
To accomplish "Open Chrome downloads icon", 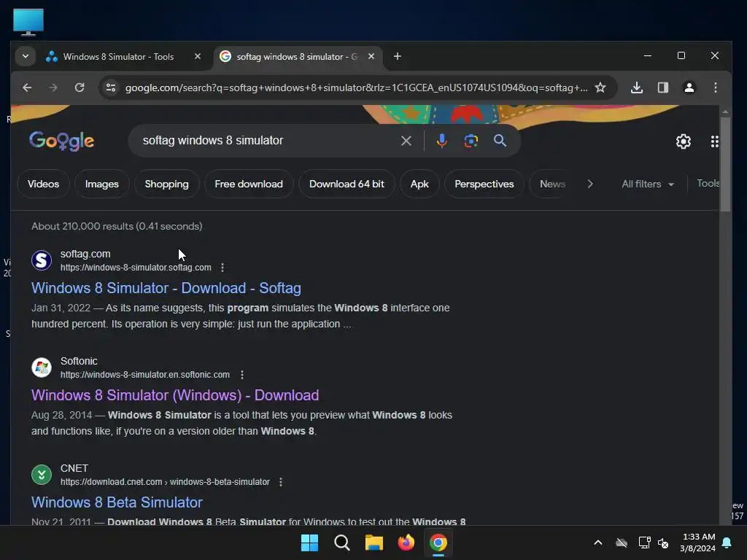I will (x=636, y=87).
